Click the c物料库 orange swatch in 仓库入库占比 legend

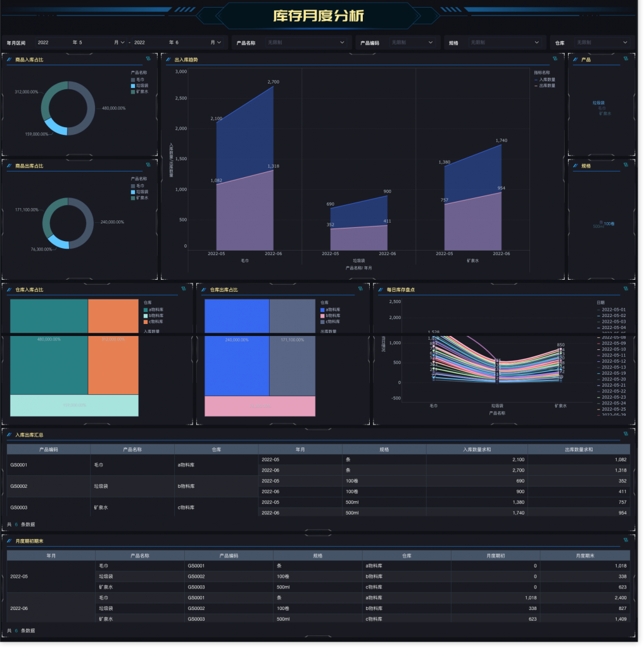coord(146,321)
